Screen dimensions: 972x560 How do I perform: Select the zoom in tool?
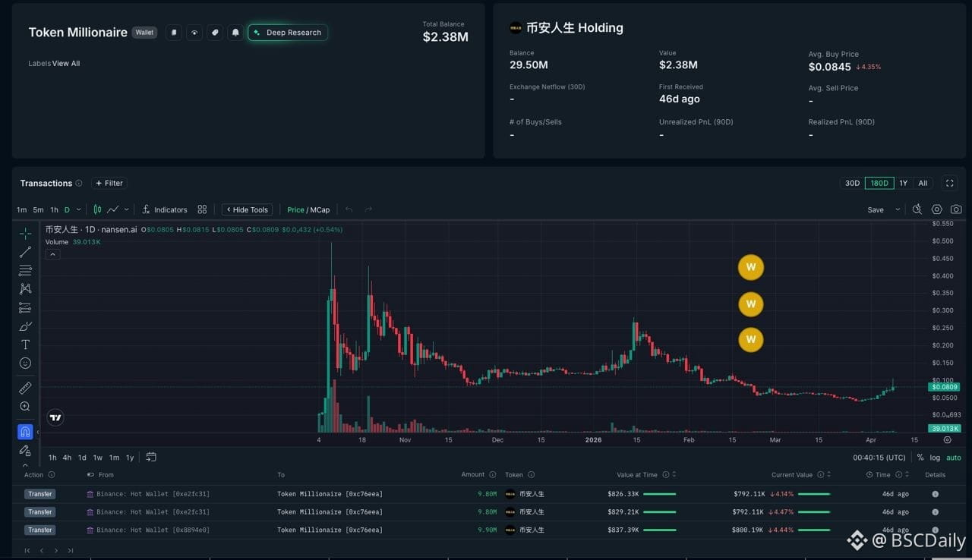pos(25,407)
